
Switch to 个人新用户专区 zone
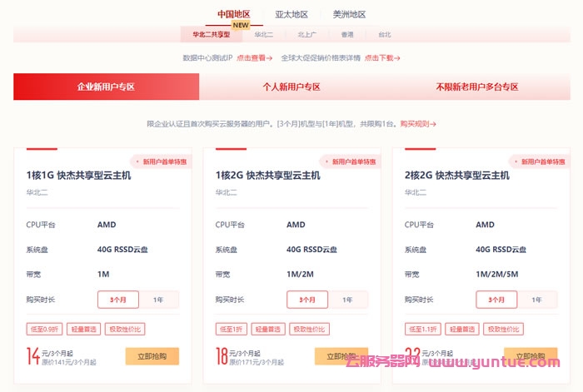pyautogui.click(x=291, y=87)
